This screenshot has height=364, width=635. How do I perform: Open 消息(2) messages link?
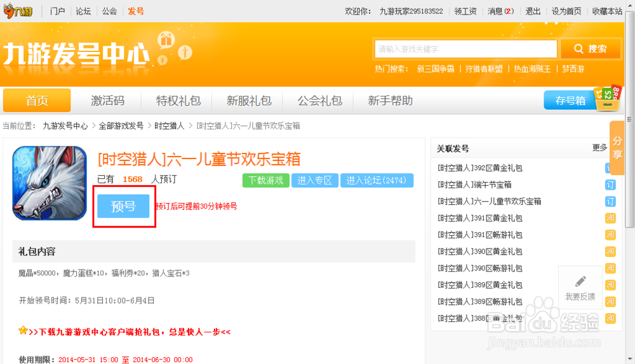pyautogui.click(x=500, y=11)
